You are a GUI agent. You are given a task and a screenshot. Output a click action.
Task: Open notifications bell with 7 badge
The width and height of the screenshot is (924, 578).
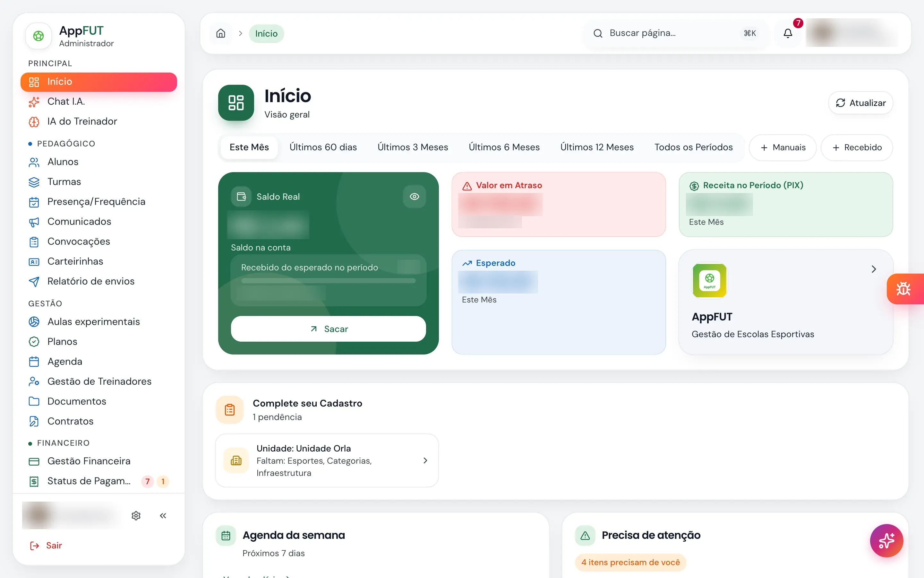pyautogui.click(x=788, y=33)
